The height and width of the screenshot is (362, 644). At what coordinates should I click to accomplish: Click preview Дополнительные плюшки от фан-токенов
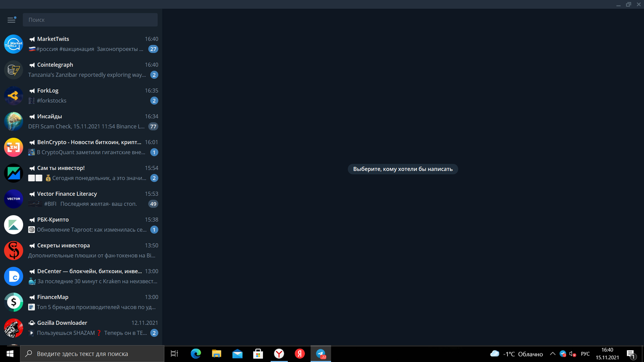coord(92,255)
